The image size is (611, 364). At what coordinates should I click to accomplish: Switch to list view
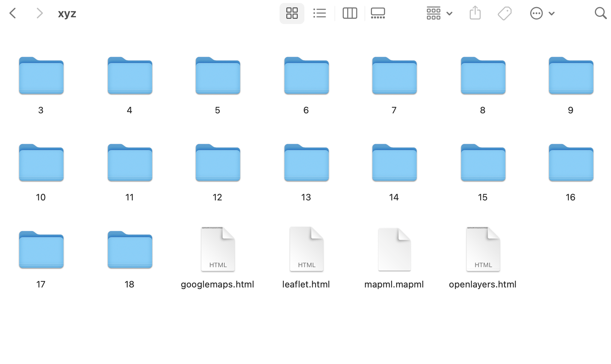tap(319, 14)
